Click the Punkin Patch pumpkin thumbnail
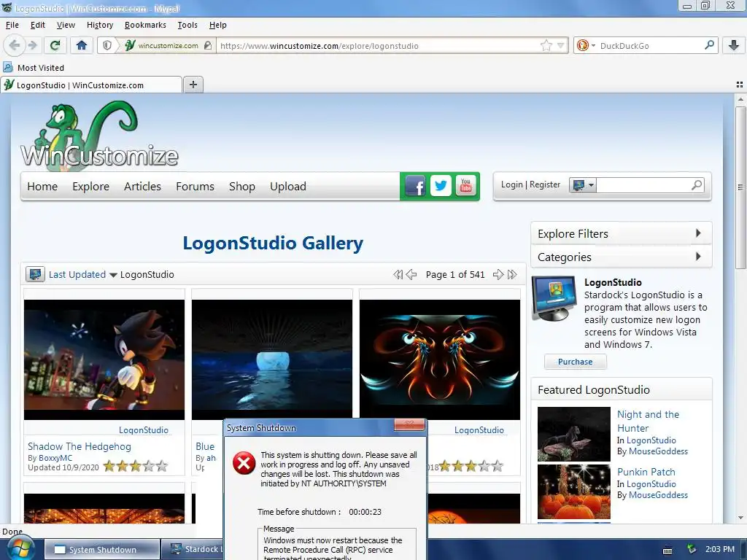This screenshot has width=747, height=560. click(x=573, y=491)
